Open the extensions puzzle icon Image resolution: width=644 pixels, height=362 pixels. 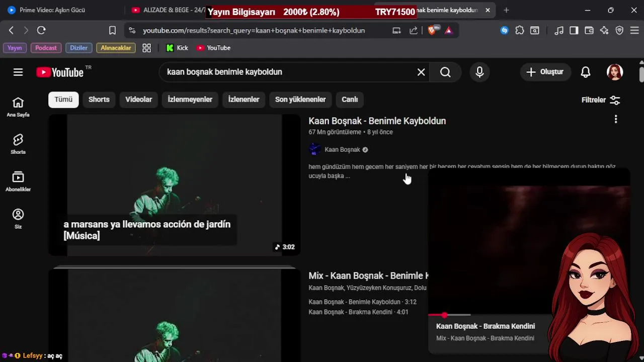coord(520,30)
